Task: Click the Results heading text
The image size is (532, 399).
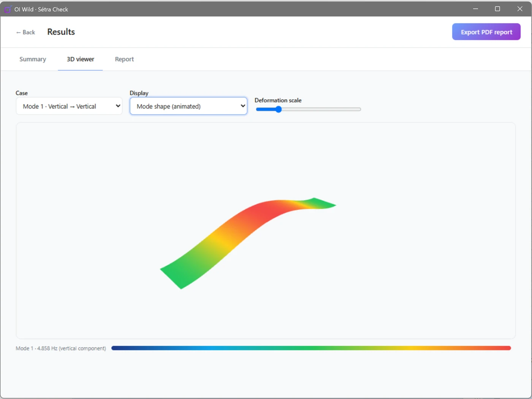Action: coord(61,32)
